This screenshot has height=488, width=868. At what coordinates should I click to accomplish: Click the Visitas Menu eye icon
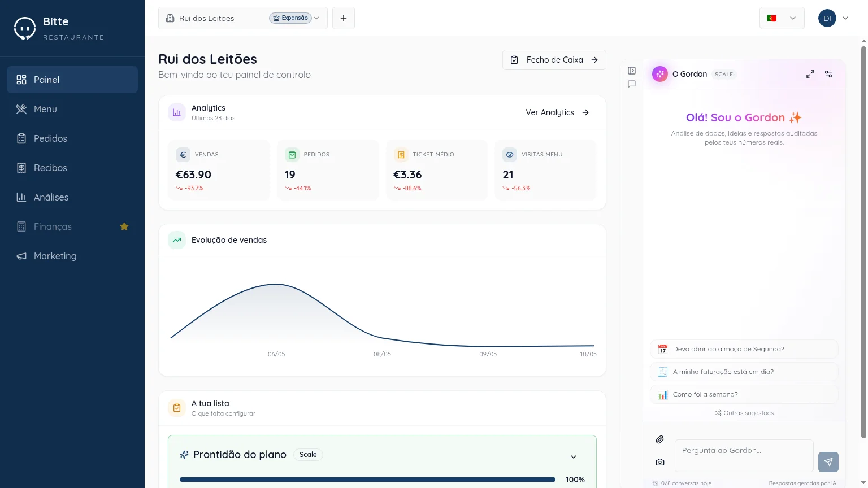pyautogui.click(x=510, y=155)
